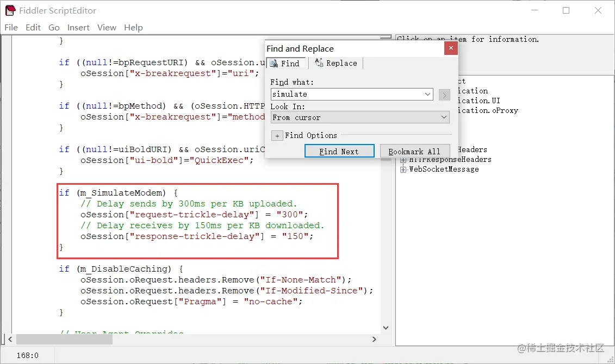
Task: Click the response-trickle-delay code line
Action: [x=197, y=236]
